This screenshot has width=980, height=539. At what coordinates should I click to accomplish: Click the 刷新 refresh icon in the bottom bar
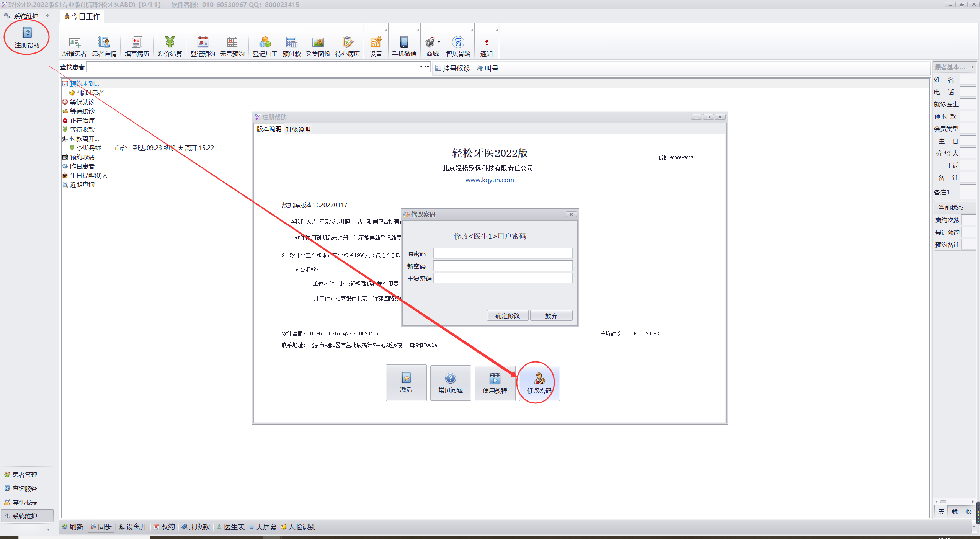click(73, 527)
